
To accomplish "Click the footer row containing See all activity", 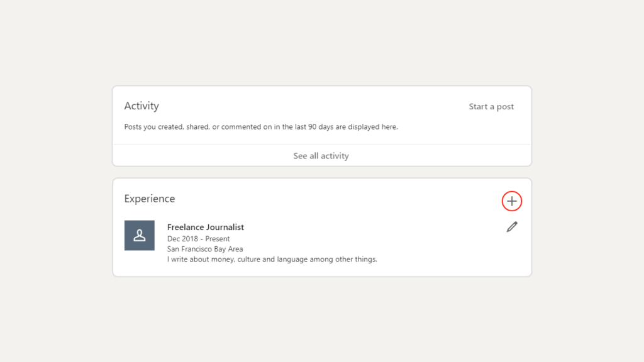I will [322, 156].
